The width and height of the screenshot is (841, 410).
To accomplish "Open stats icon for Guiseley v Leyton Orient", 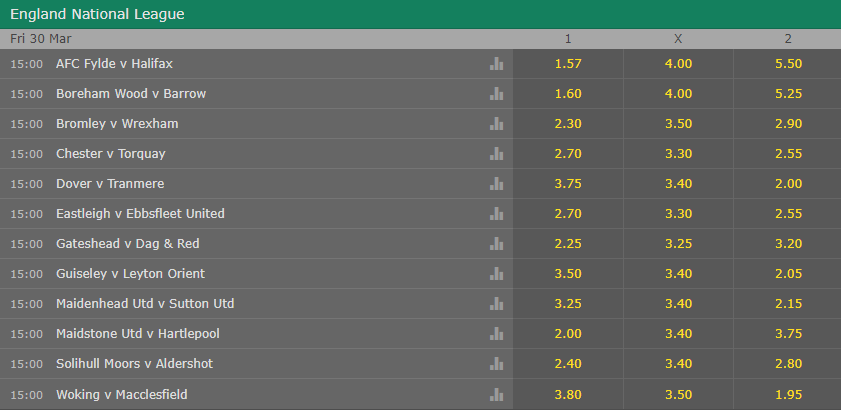I will [496, 274].
